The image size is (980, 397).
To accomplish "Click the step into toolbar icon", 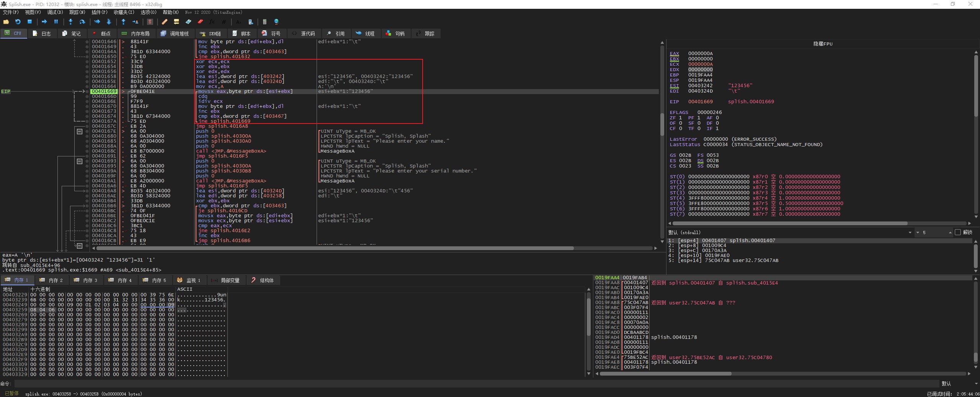I will (70, 22).
